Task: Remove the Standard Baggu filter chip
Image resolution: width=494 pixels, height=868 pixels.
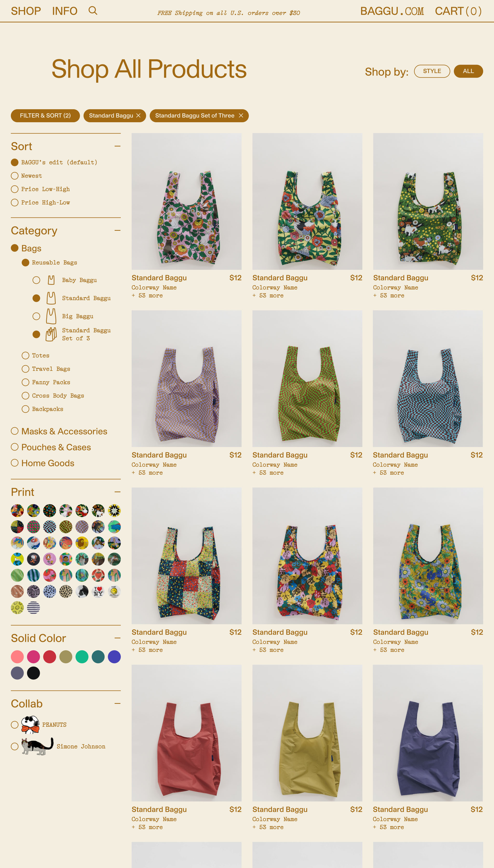Action: [138, 116]
